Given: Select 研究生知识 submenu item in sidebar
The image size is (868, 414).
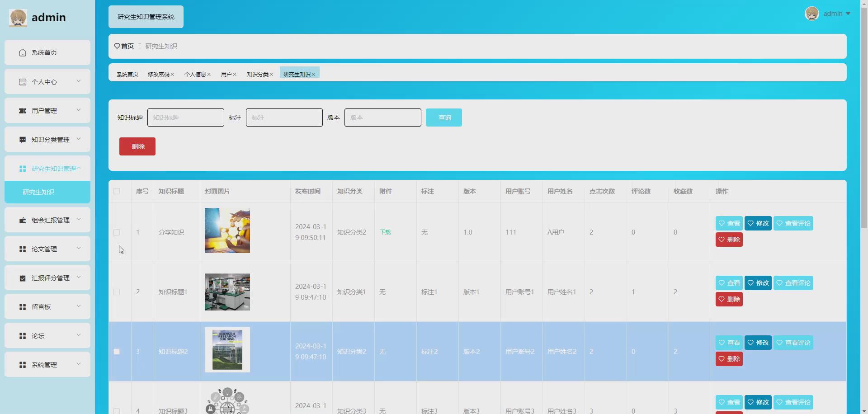Looking at the screenshot, I should pos(47,192).
